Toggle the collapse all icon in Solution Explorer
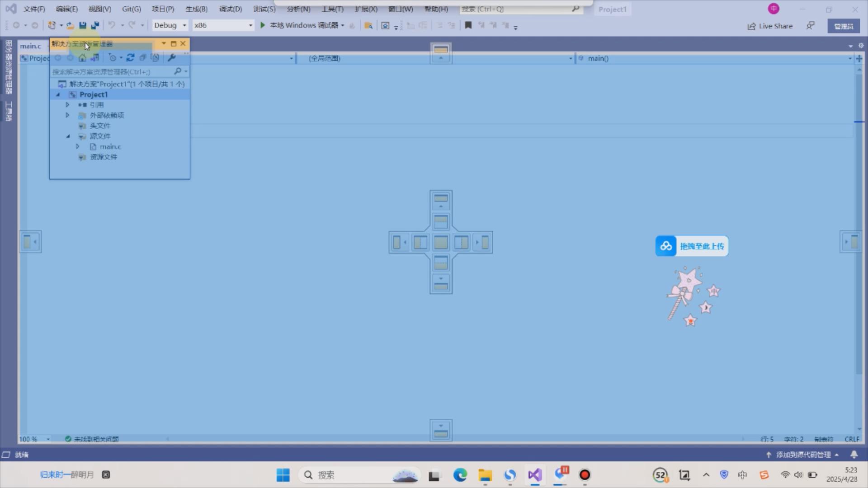The height and width of the screenshot is (488, 868). pyautogui.click(x=143, y=58)
